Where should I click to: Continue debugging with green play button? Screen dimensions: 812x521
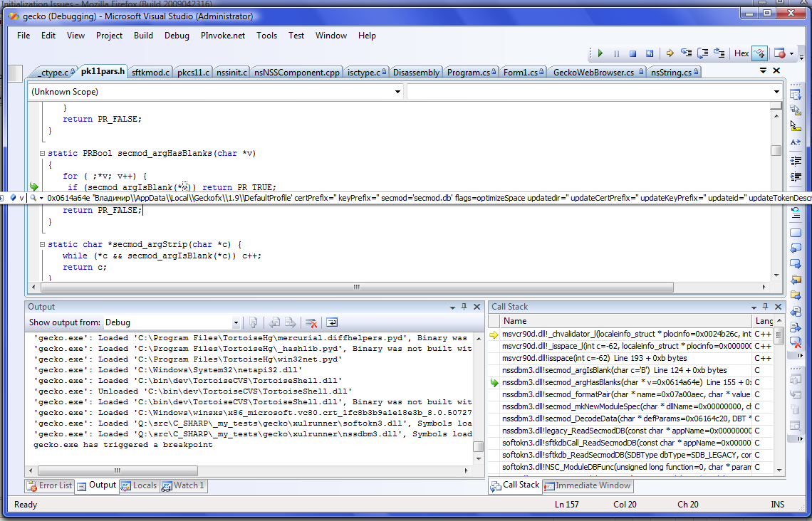coord(600,53)
